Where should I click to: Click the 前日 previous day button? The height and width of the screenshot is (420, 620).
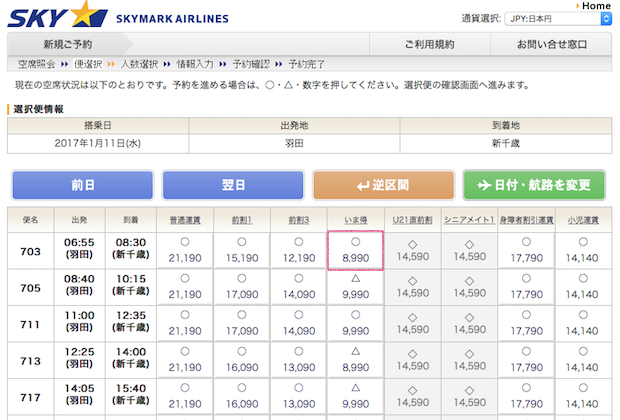(x=82, y=185)
